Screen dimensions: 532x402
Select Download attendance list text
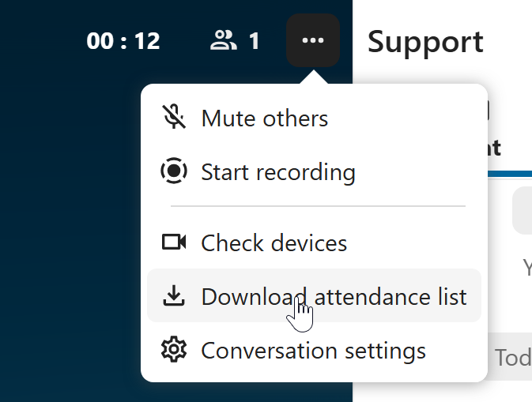click(334, 296)
